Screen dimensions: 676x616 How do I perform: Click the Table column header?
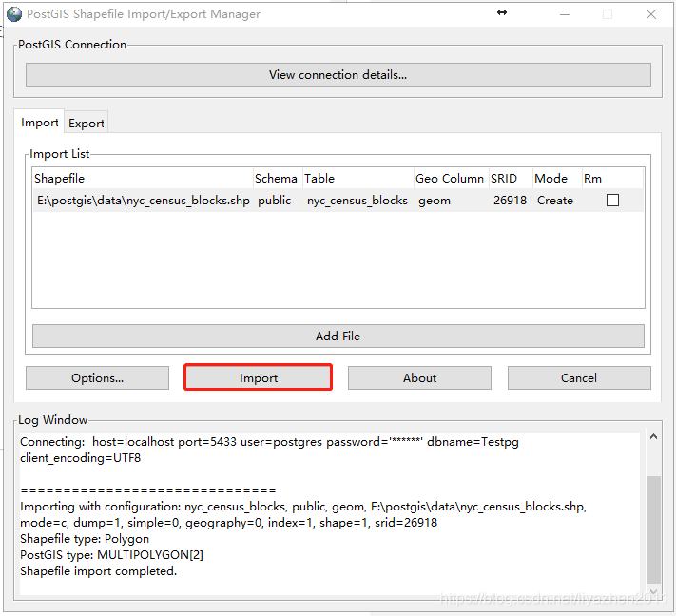(x=357, y=178)
